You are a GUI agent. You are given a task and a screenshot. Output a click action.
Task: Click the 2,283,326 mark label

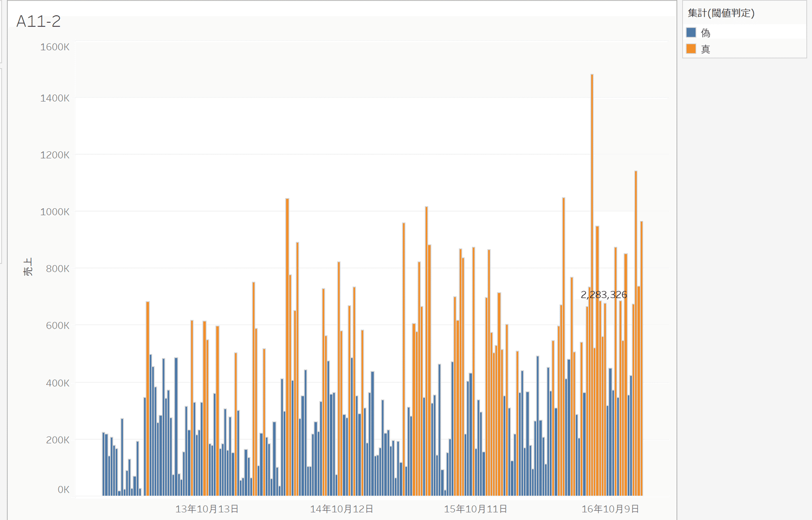[604, 295]
